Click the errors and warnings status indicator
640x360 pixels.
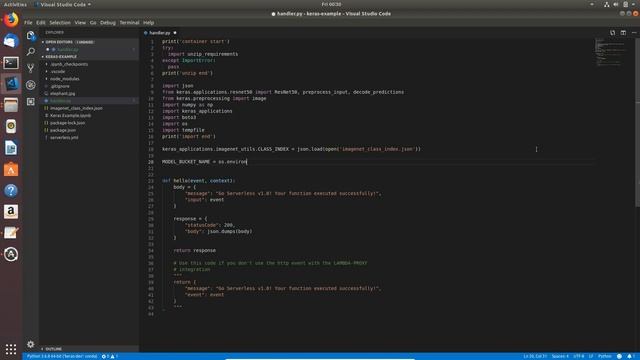point(109,356)
